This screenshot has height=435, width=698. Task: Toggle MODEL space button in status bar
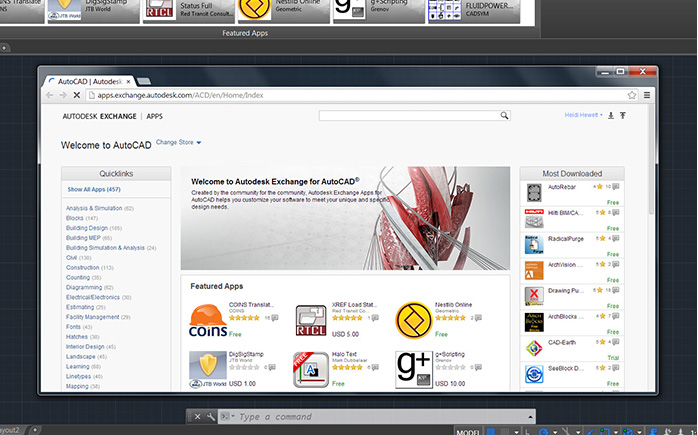[467, 431]
